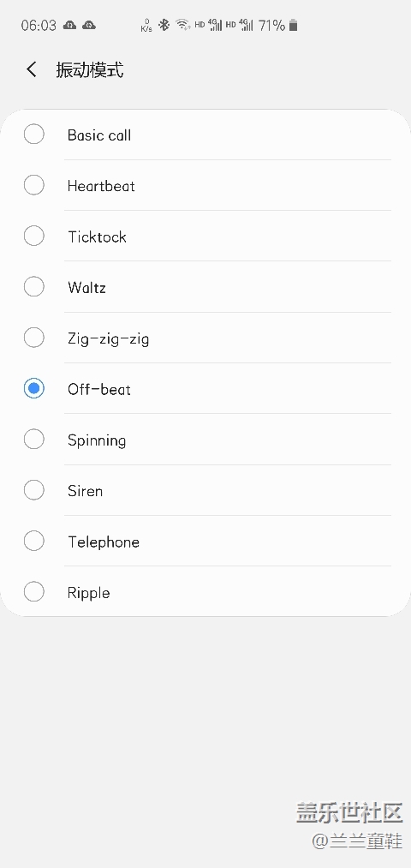Screen dimensions: 411x868
Task: Tap the network speed K/s indicator
Action: tap(146, 25)
